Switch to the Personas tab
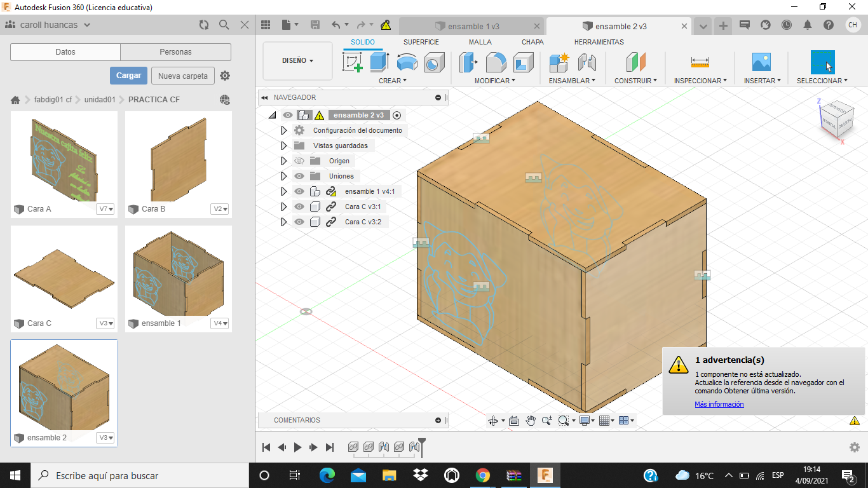This screenshot has width=868, height=488. click(176, 52)
